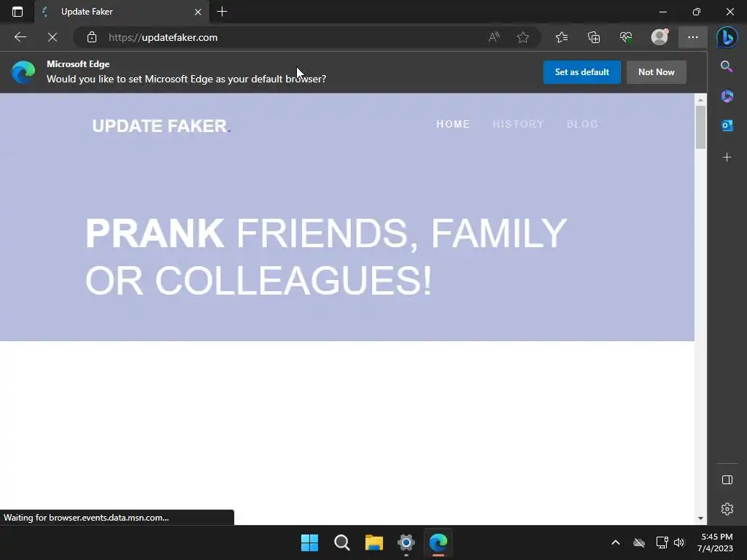Open Settings and more ellipsis menu
The width and height of the screenshot is (747, 560).
[693, 37]
